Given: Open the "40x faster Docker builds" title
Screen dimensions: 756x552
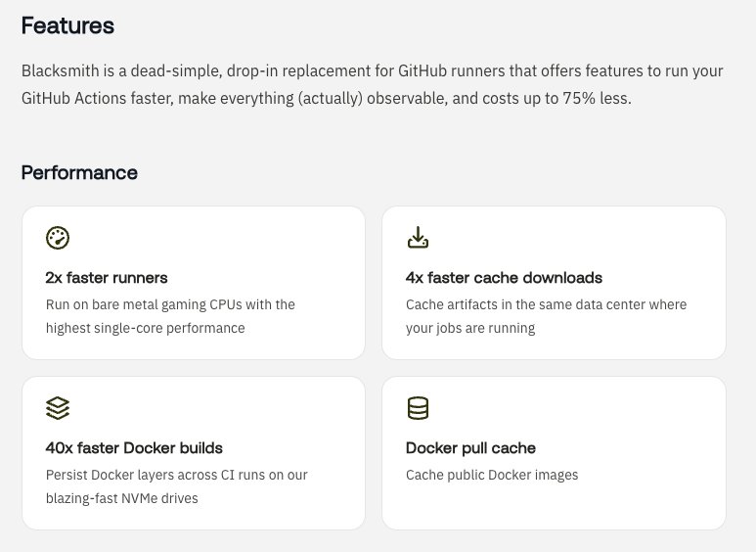Looking at the screenshot, I should 134,448.
